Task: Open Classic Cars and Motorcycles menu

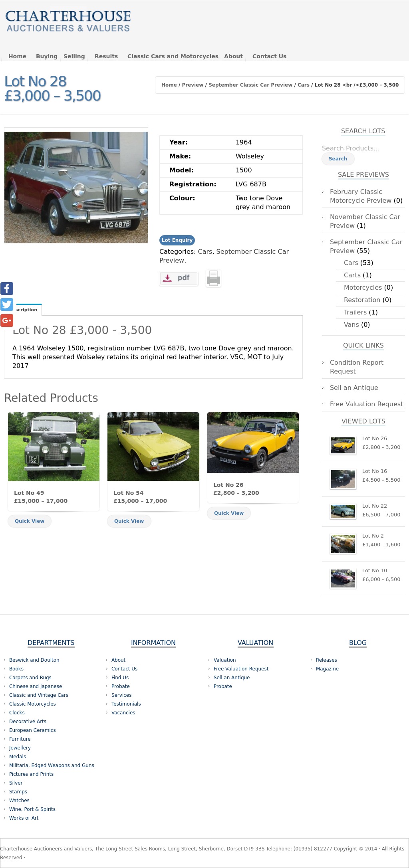Action: point(173,56)
